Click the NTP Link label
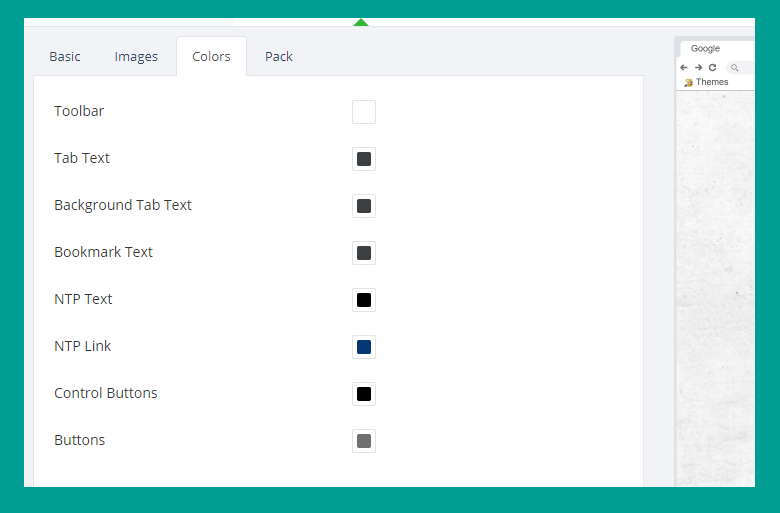The width and height of the screenshot is (780, 513). pyautogui.click(x=83, y=346)
